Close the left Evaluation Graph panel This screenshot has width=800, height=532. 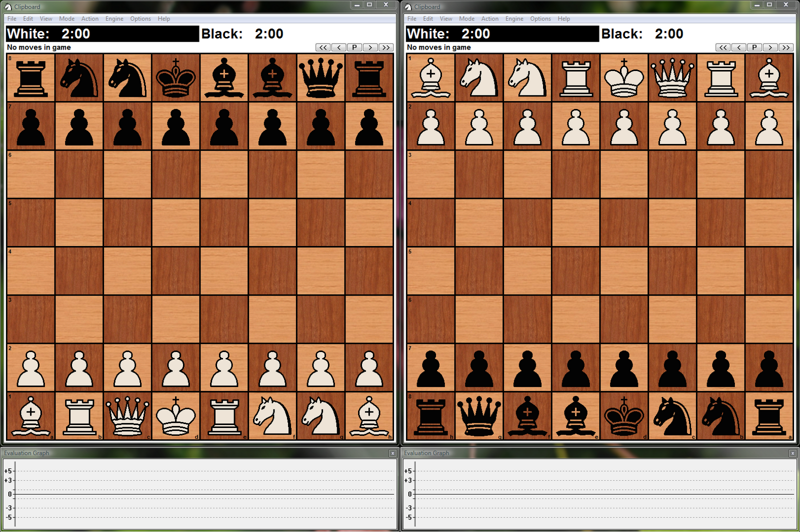point(392,453)
